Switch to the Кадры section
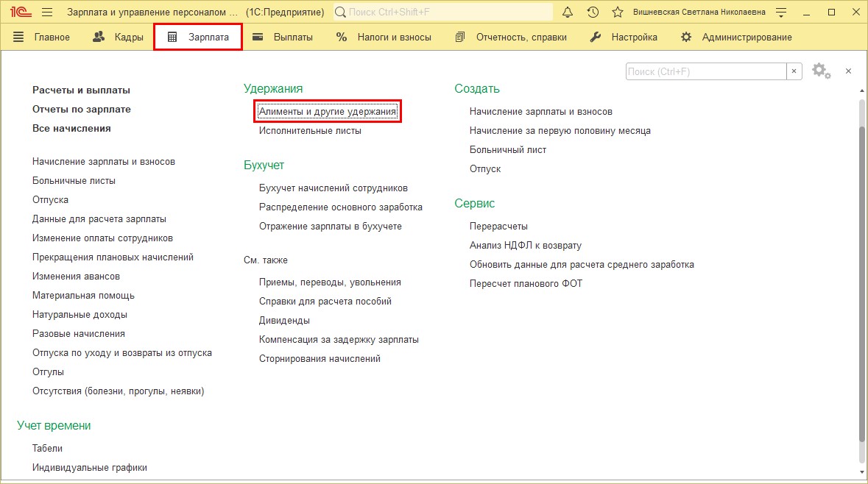The width and height of the screenshot is (868, 484). point(119,37)
